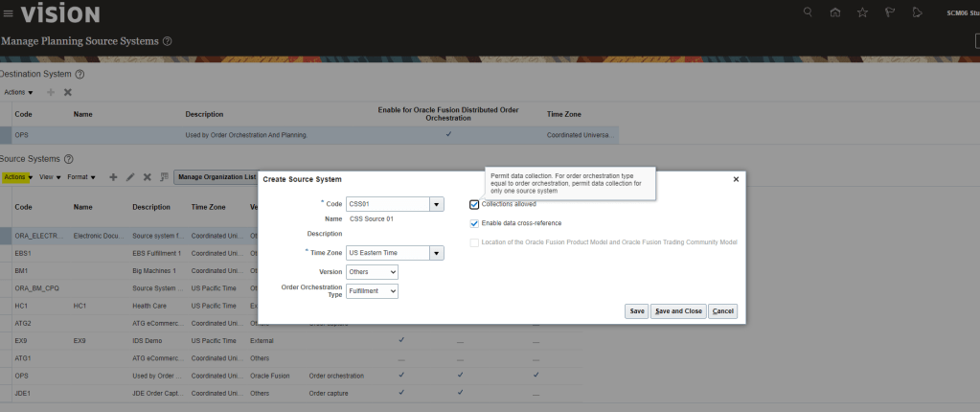Open the Time Zone dropdown list
Viewport: 980px width, 412px height.
click(437, 253)
